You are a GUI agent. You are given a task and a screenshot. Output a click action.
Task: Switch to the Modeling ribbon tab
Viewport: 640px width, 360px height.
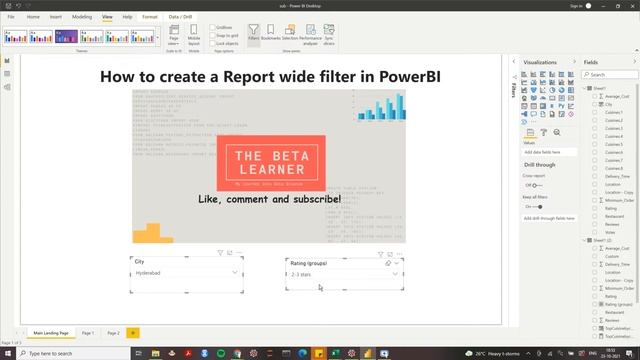pyautogui.click(x=82, y=17)
